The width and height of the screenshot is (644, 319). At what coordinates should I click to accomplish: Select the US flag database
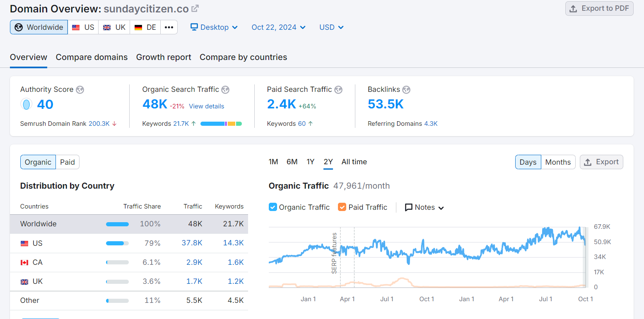83,27
